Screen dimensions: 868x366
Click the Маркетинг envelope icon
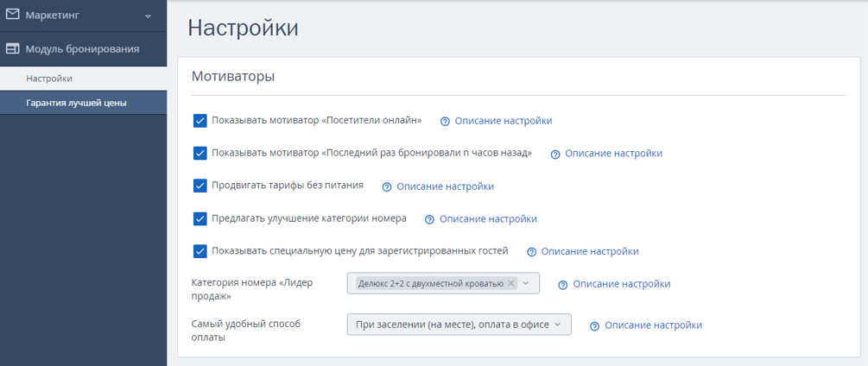click(12, 15)
